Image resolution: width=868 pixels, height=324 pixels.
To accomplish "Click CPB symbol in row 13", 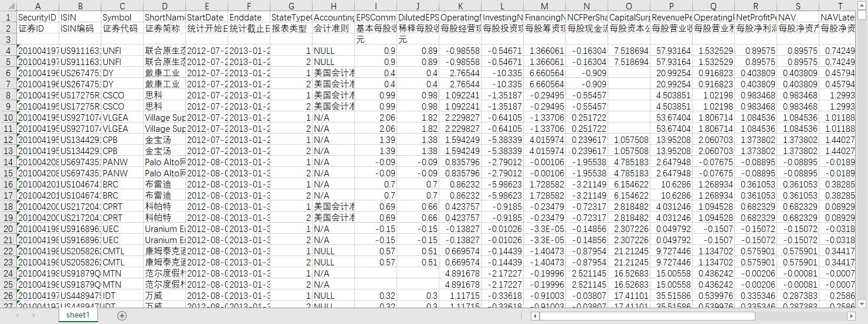I will (x=122, y=151).
